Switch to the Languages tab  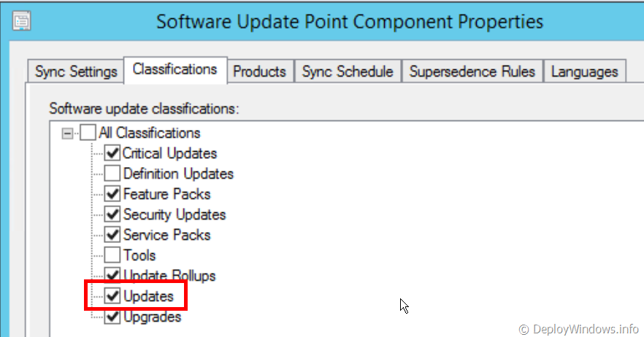point(584,71)
